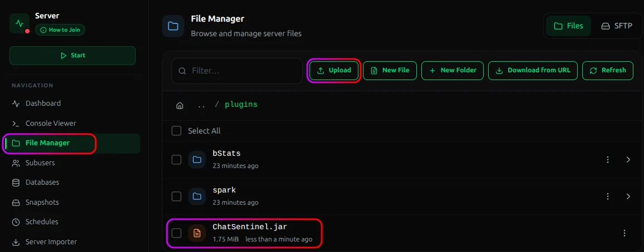Tick the ChatSentinel.jar checkbox
The image size is (644, 252).
click(176, 233)
